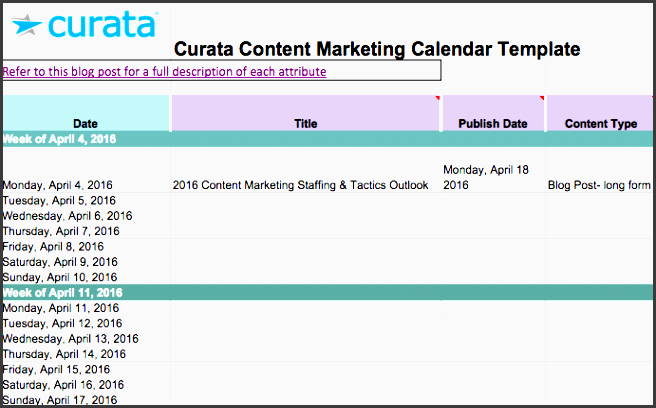Select the Friday, April 8, 2016 cell
Screen dimensions: 656x408
click(x=53, y=246)
